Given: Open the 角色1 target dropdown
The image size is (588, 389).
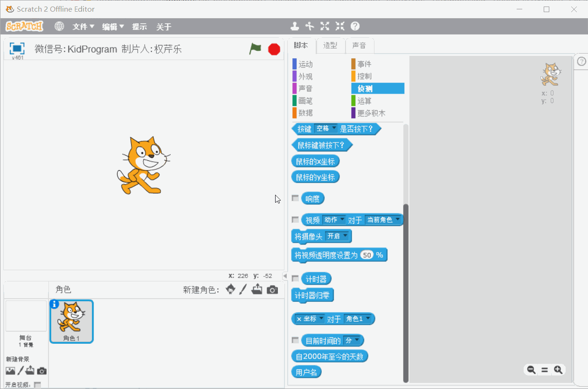Looking at the screenshot, I should coord(358,319).
